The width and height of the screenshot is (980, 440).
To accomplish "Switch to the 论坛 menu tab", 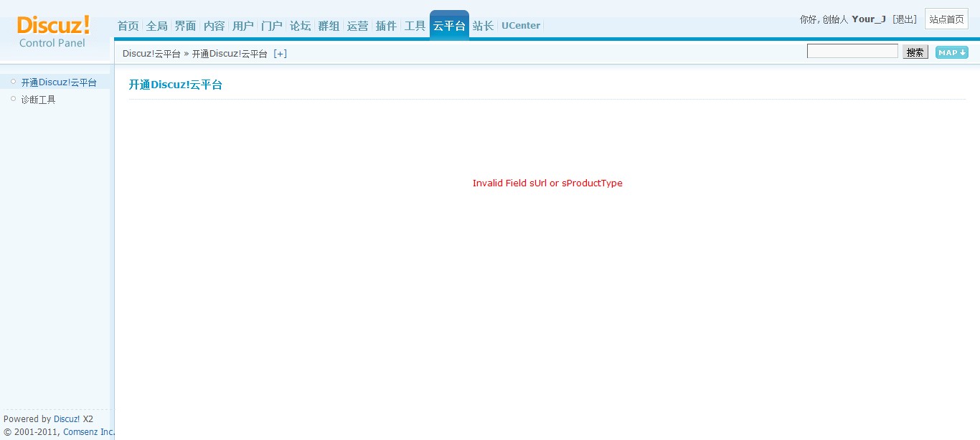I will click(x=301, y=26).
